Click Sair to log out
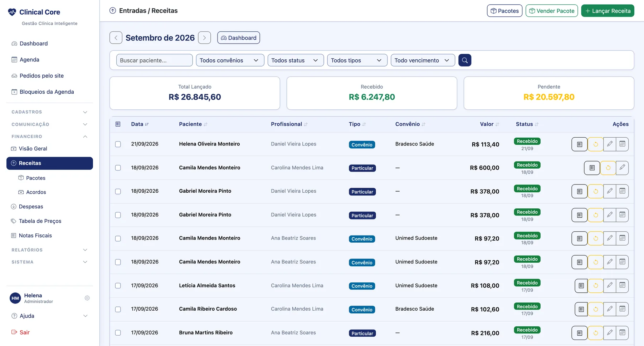The height and width of the screenshot is (346, 644). [21, 332]
